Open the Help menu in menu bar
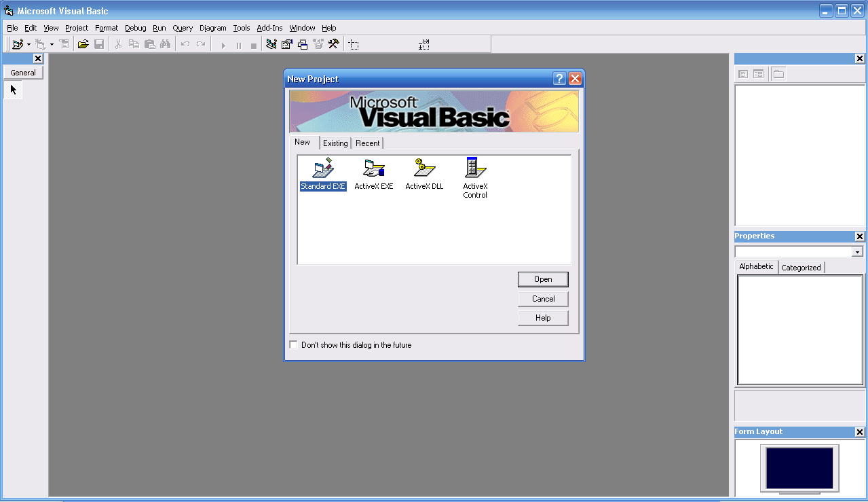 point(329,28)
